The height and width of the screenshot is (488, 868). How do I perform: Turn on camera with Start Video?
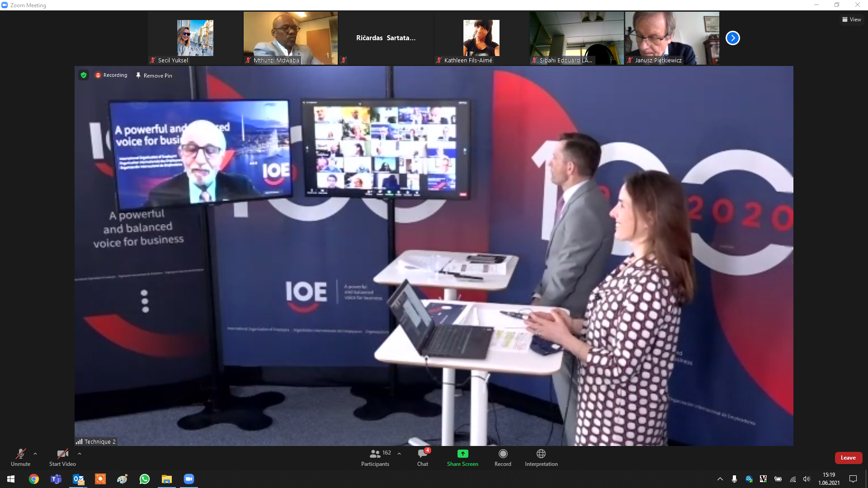(62, 457)
